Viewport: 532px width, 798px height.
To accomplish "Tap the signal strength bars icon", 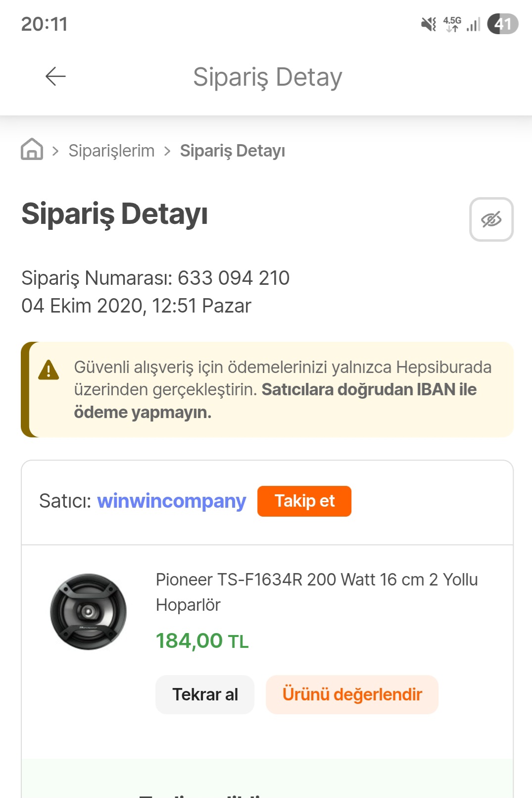I will 474,24.
